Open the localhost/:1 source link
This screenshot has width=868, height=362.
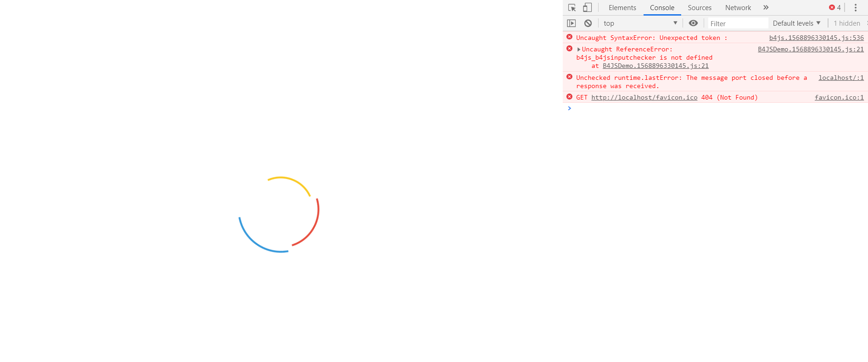(841, 78)
